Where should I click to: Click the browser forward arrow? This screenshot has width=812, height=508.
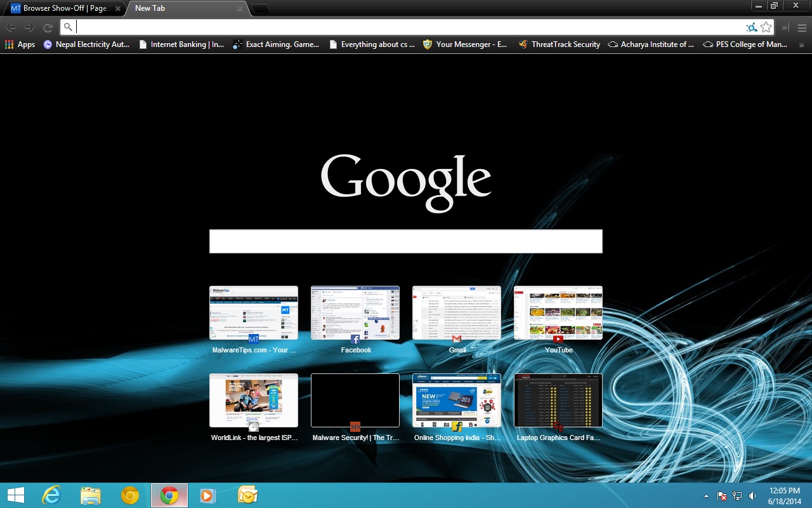[x=29, y=27]
